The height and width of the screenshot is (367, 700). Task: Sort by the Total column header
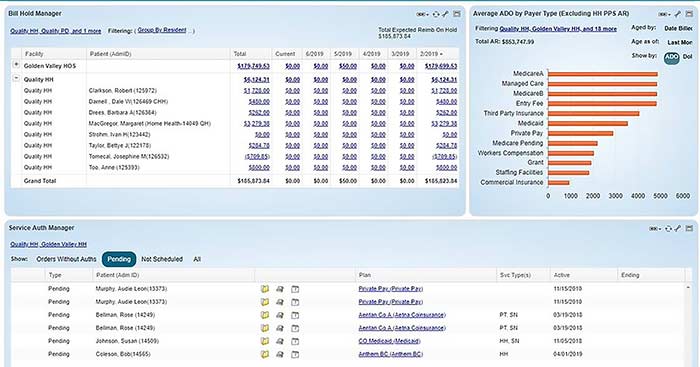[x=250, y=54]
